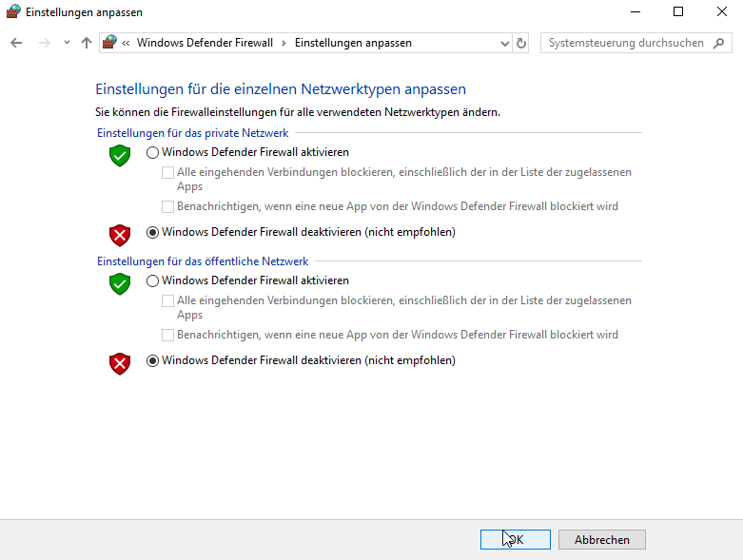Confirm settings with OK button
The width and height of the screenshot is (743, 560).
[x=516, y=540]
